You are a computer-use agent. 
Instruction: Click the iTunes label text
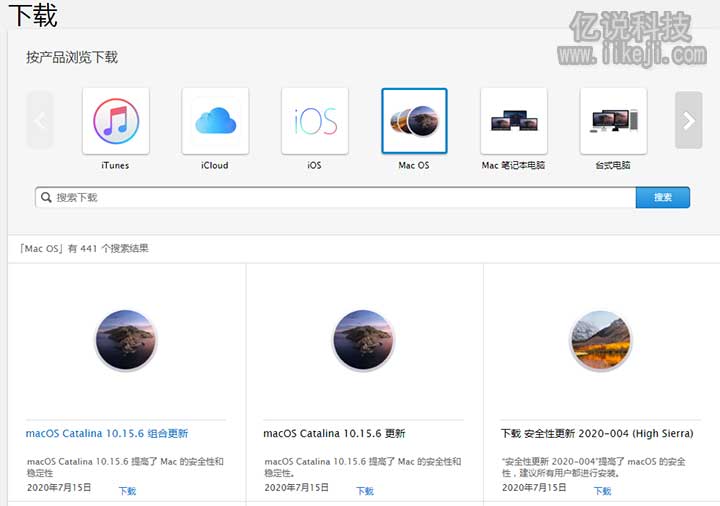[115, 165]
